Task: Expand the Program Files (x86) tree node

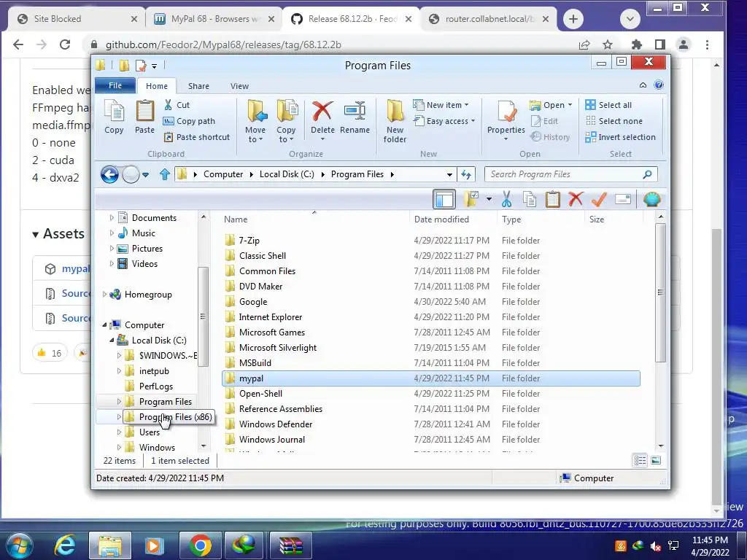Action: pos(119,417)
